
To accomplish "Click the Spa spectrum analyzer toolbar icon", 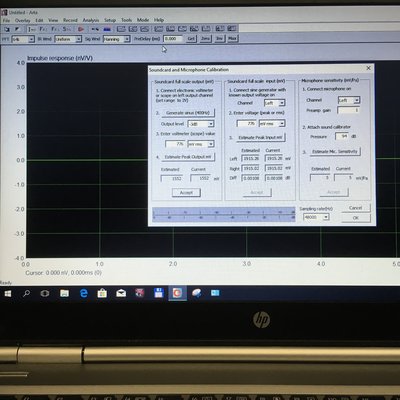I will [x=67, y=29].
